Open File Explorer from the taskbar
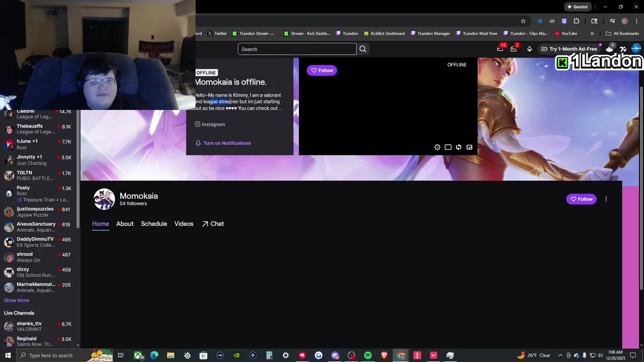Image resolution: width=644 pixels, height=362 pixels. [x=171, y=355]
